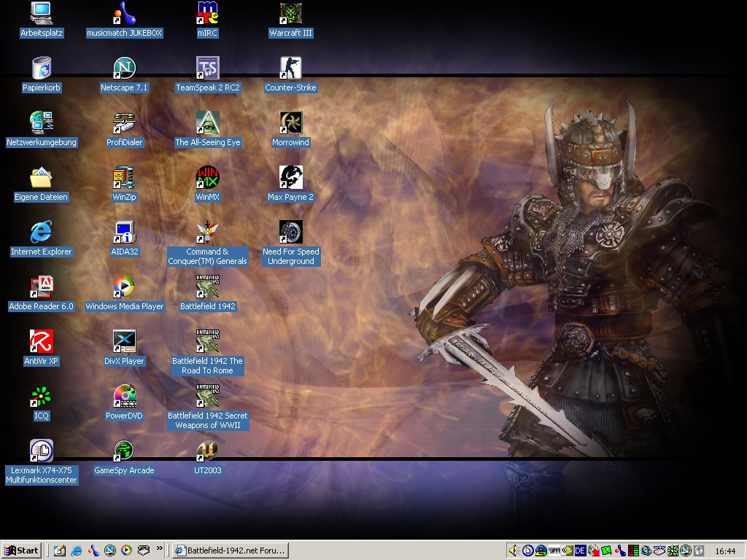Click the telephone dialer Quick Launch icon
Image resolution: width=747 pixels, height=560 pixels.
tap(144, 551)
